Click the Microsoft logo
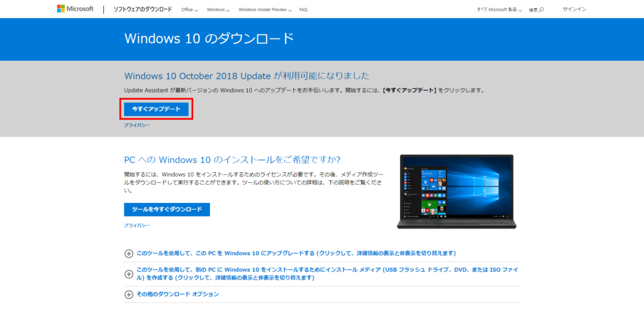 (75, 9)
